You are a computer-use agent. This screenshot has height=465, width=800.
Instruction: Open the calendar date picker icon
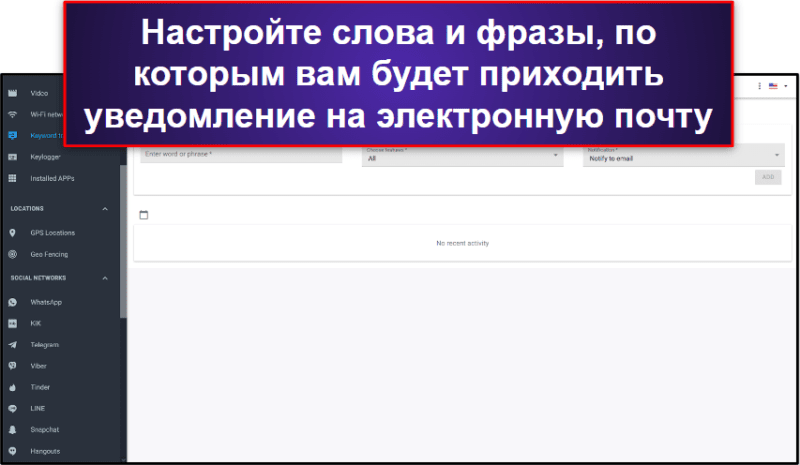tap(144, 215)
